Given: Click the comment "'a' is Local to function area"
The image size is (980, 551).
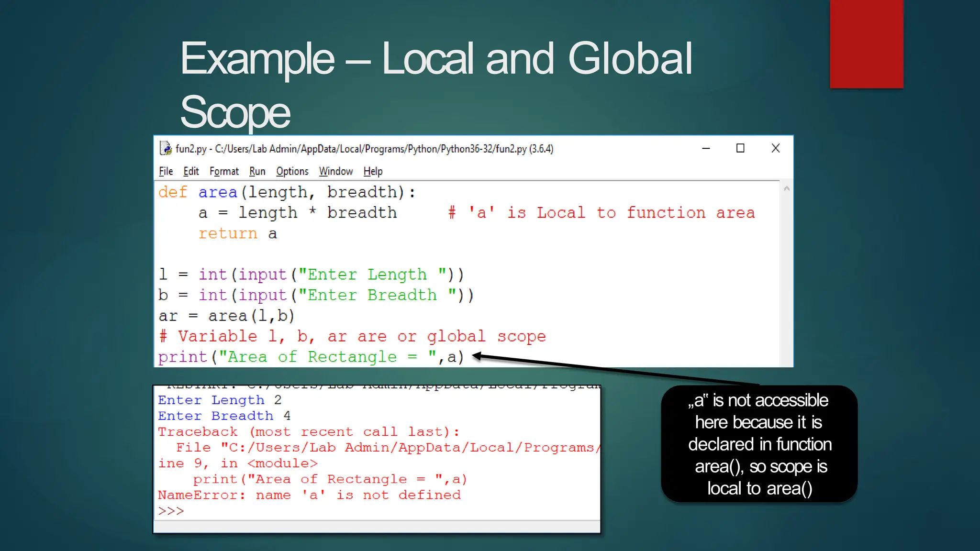Looking at the screenshot, I should [601, 213].
